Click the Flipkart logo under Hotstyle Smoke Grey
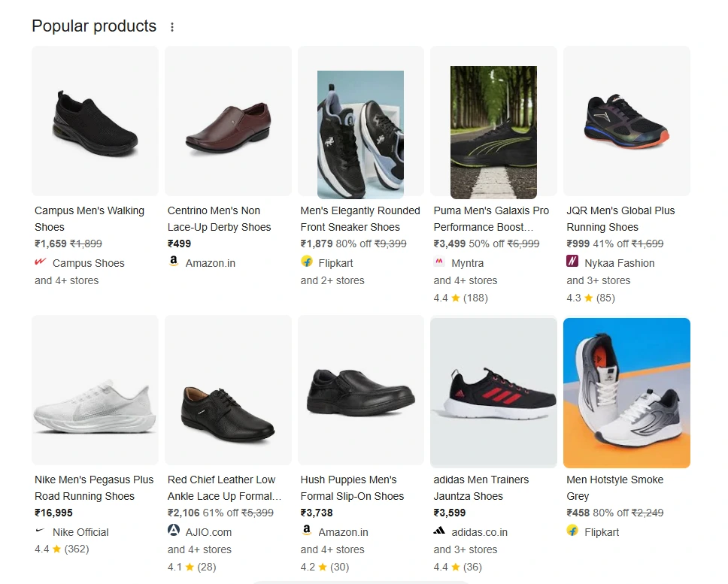728x584 pixels. tap(572, 530)
